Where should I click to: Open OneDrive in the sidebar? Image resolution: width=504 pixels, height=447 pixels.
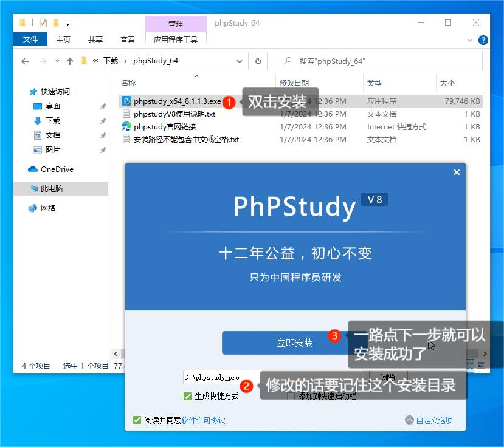pyautogui.click(x=51, y=169)
